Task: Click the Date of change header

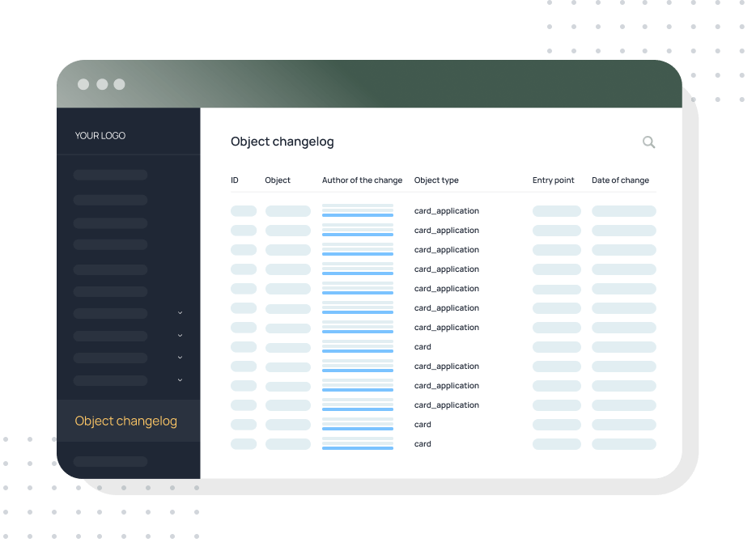Action: point(620,180)
